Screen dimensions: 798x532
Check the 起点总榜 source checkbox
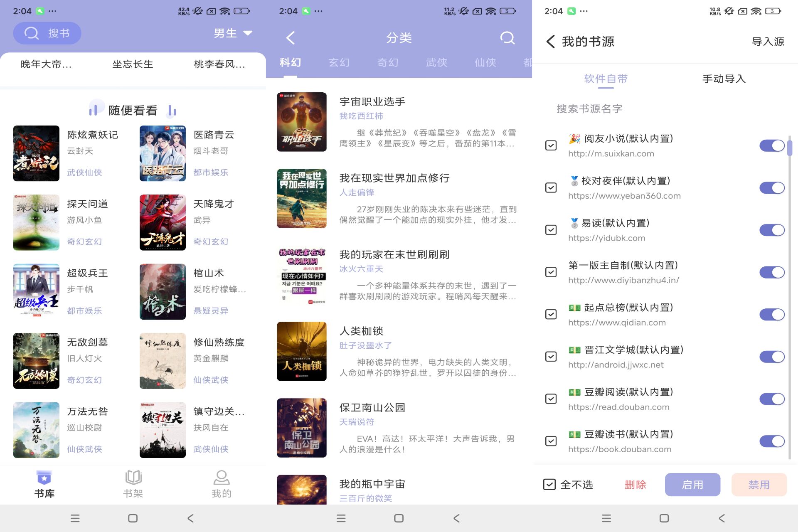coord(551,314)
